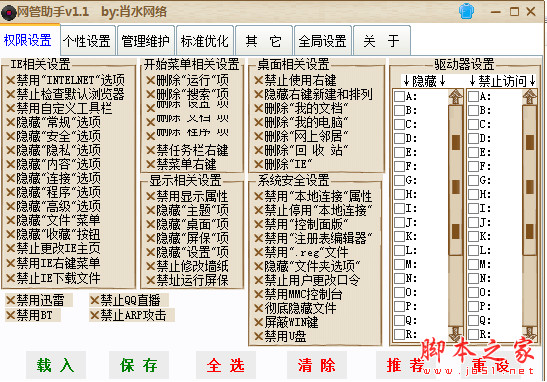This screenshot has height=382, width=547.
Task: Toggle the X mark beside 屏蔽WIN键
Action: (258, 322)
